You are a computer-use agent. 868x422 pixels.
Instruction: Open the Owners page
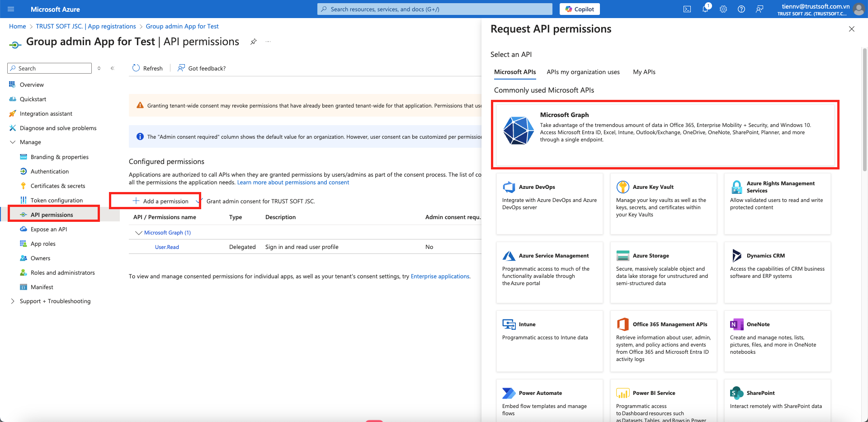click(40, 258)
